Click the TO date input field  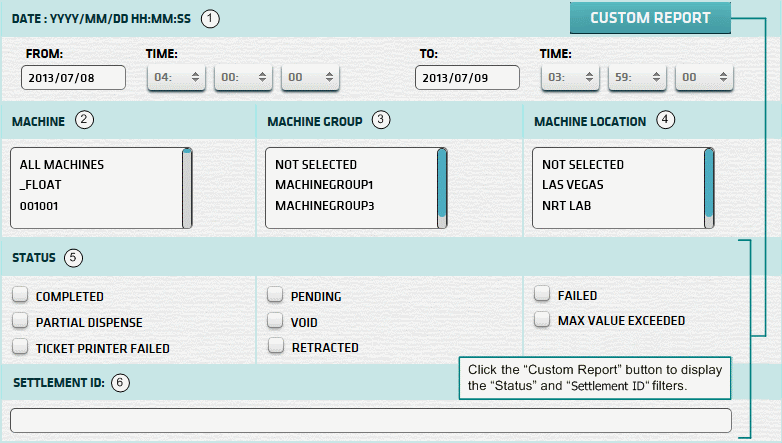pyautogui.click(x=466, y=78)
